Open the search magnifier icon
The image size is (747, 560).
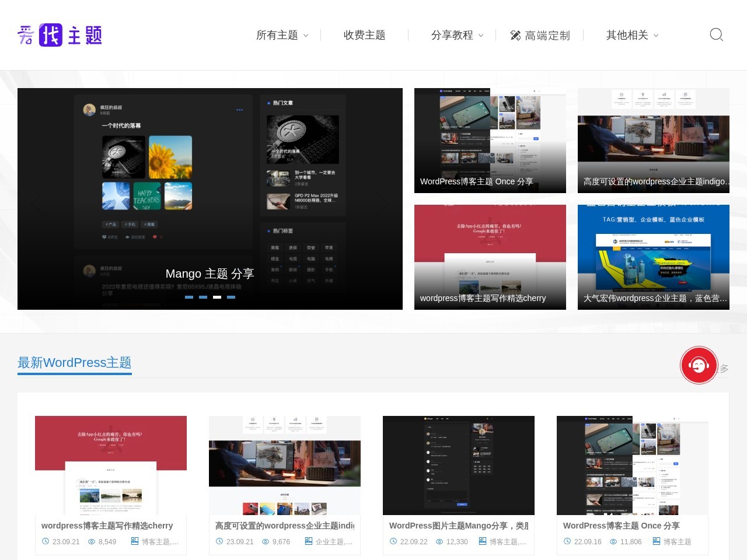click(x=717, y=35)
